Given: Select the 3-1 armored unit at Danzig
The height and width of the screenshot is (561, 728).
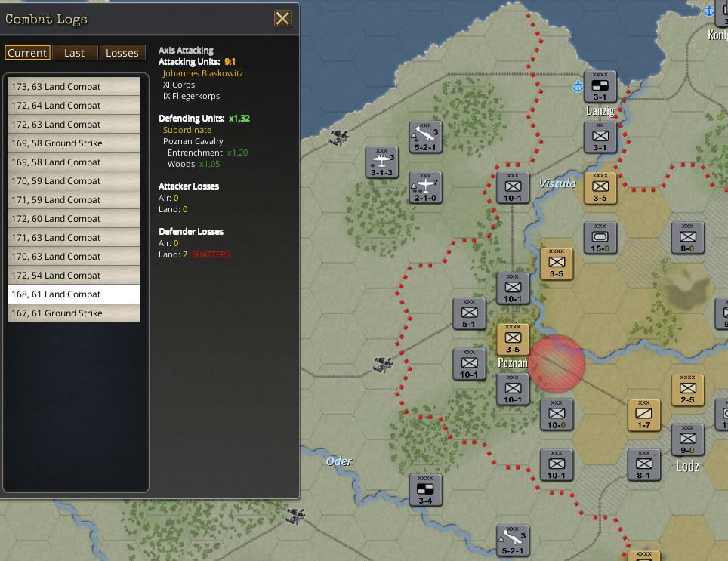Looking at the screenshot, I should 599,85.
